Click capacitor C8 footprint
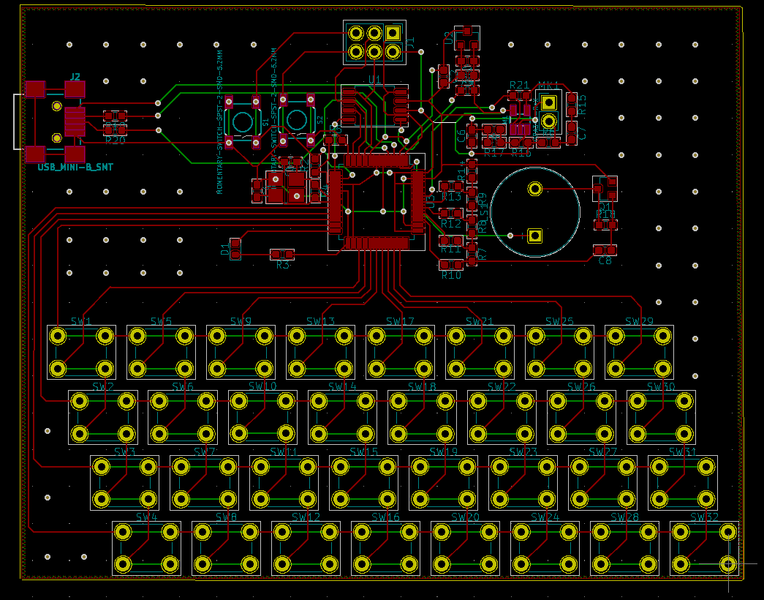The width and height of the screenshot is (764, 600). coord(604,250)
